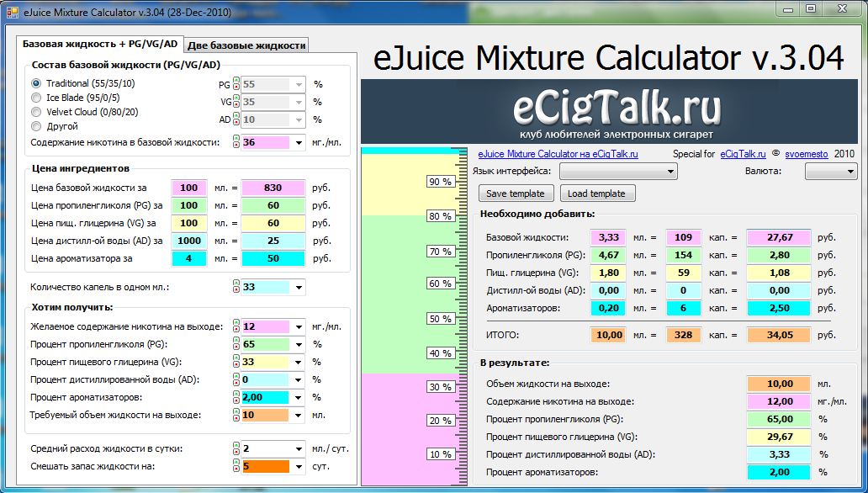This screenshot has height=493, width=868.
Task: Click the Save template button
Action: coord(516,193)
